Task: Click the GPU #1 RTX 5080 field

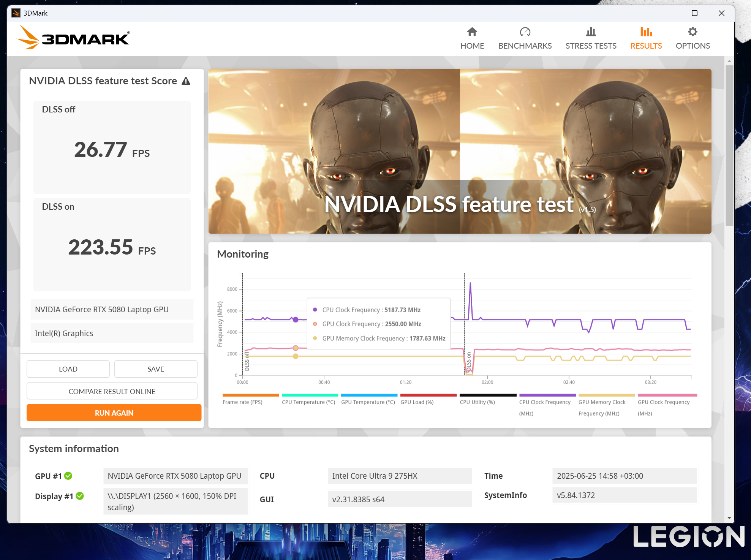Action: (x=175, y=476)
